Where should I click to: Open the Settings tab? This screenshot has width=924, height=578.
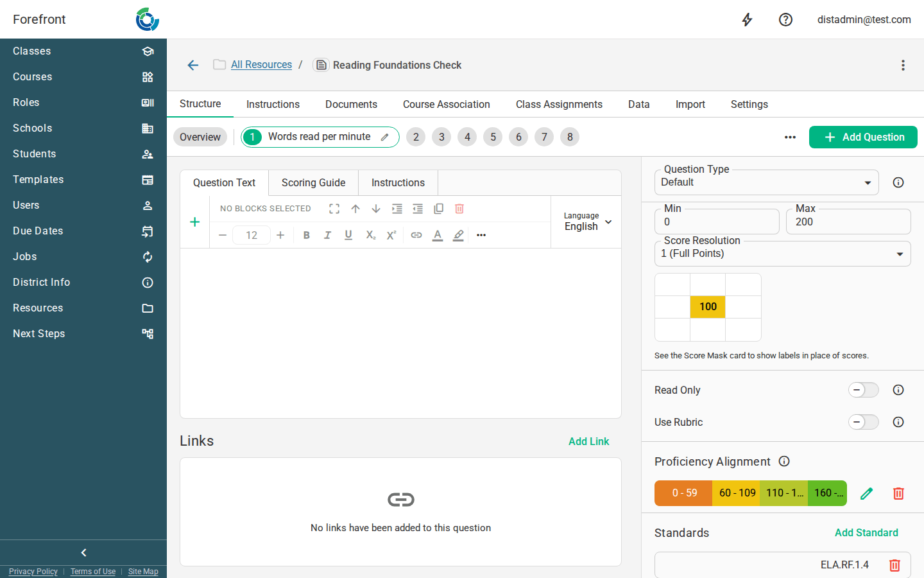[749, 104]
